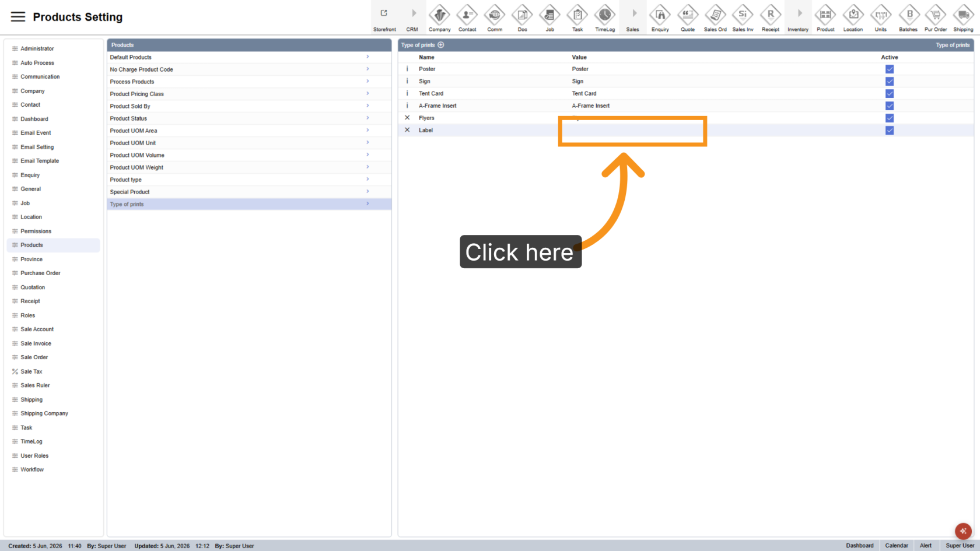Open Calendar link in status bar
Screen dimensions: 980x551
897,546
